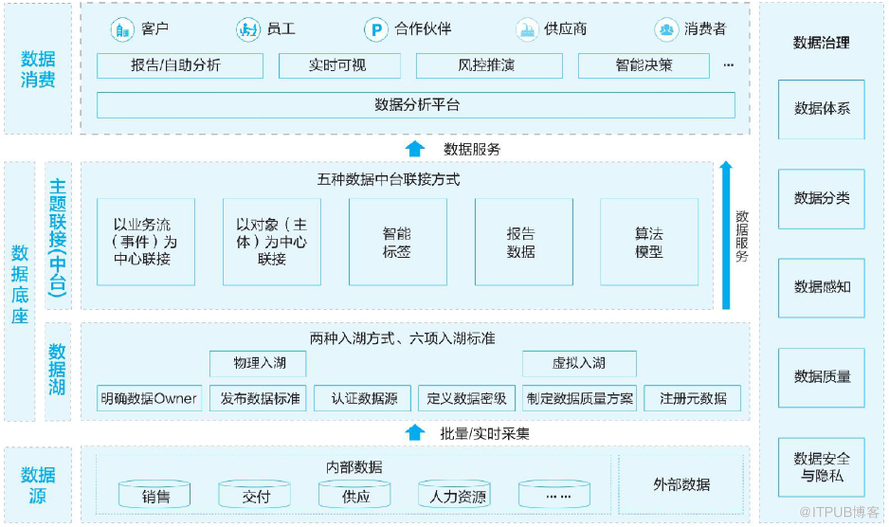Click the 定义数据密级 box
889x527 pixels.
(x=467, y=398)
